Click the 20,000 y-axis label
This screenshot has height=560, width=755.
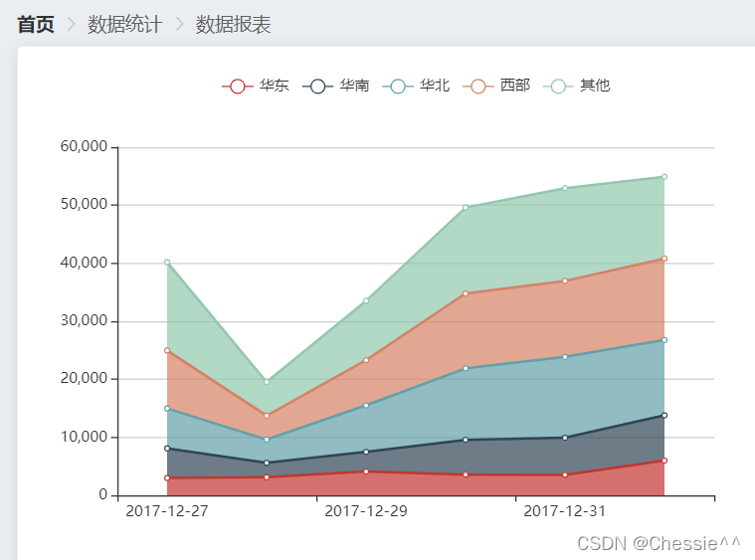(x=84, y=378)
